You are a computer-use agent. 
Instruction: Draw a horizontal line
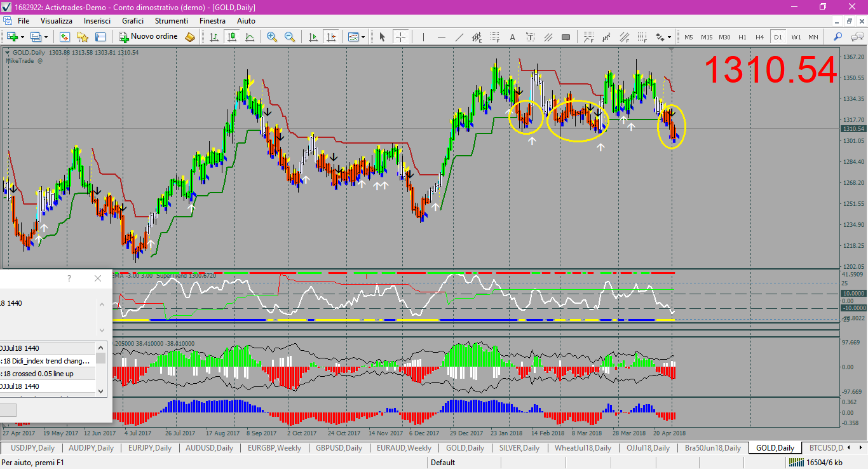[441, 37]
